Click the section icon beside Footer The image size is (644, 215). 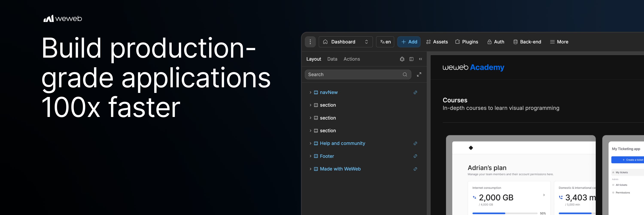[x=316, y=156]
